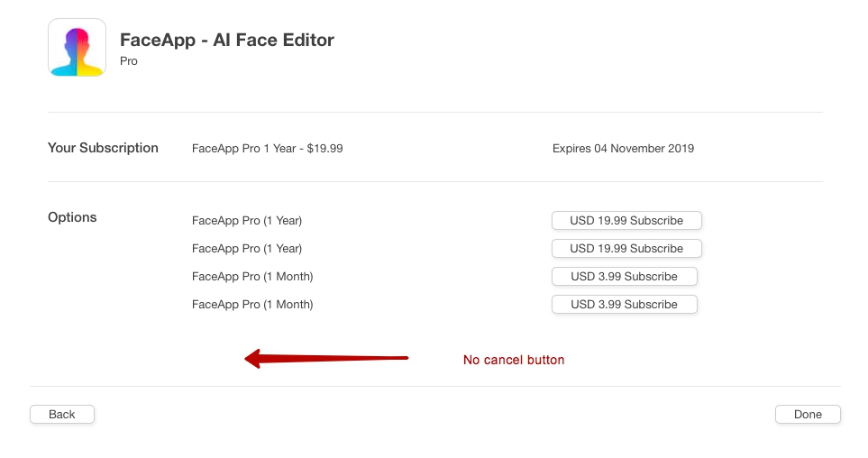Viewport: 868px width, 458px height.
Task: Click the '$19.99' price in current subscription
Action: pos(324,149)
